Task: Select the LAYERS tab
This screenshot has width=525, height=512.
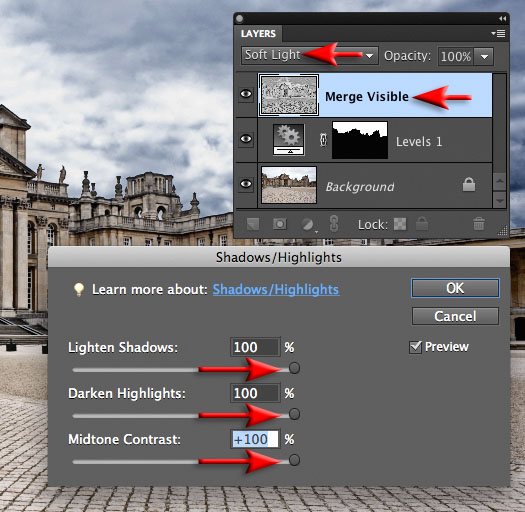Action: coord(258,33)
